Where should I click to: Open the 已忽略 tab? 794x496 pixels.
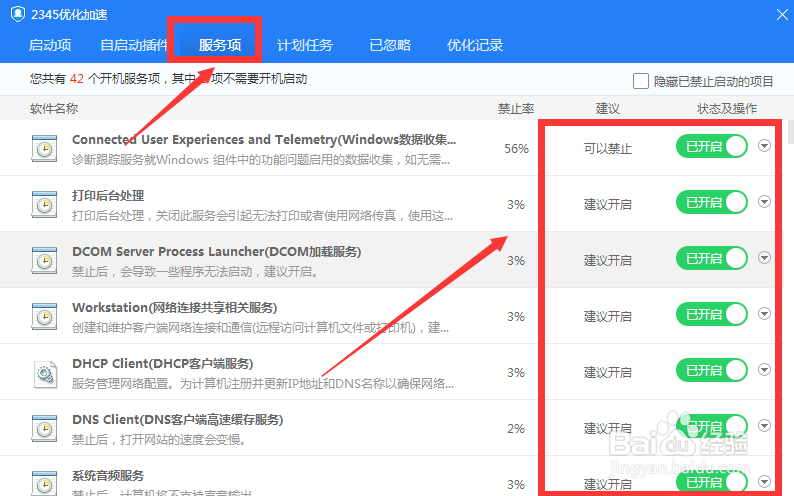pos(390,45)
